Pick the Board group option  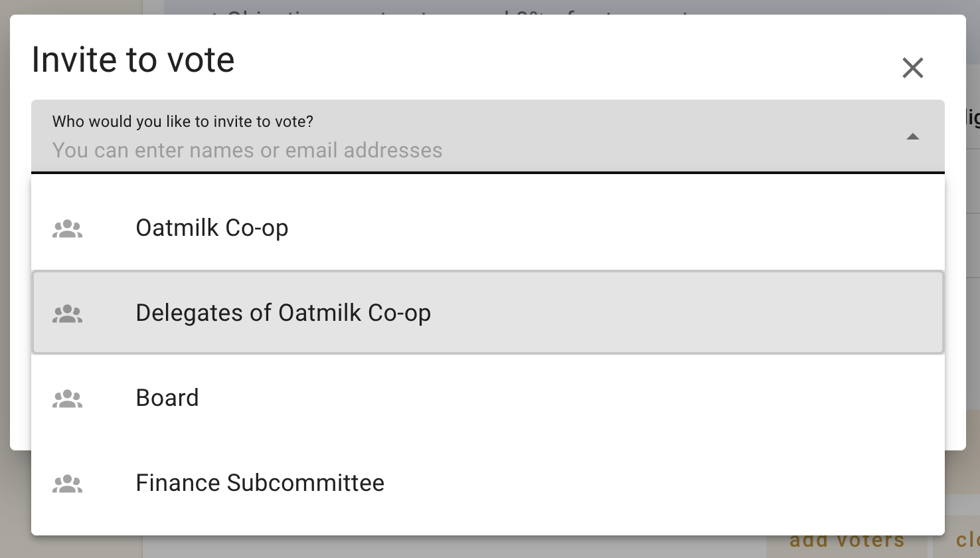[167, 398]
